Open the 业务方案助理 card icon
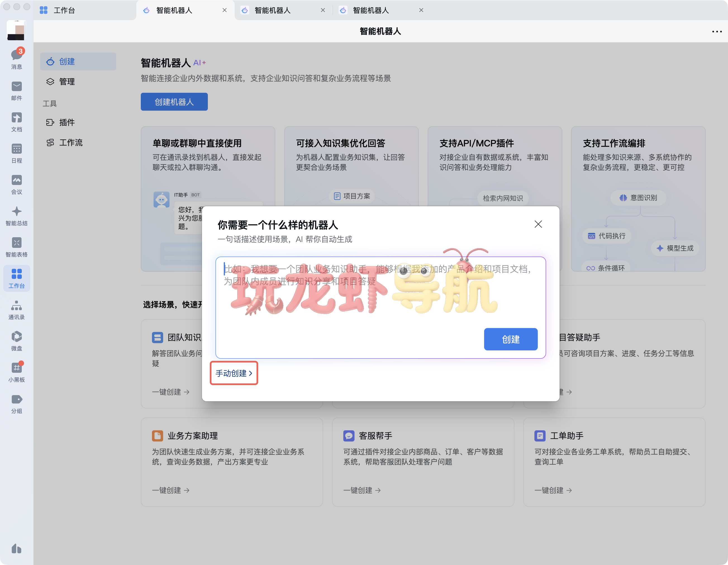This screenshot has height=565, width=728. click(x=158, y=436)
